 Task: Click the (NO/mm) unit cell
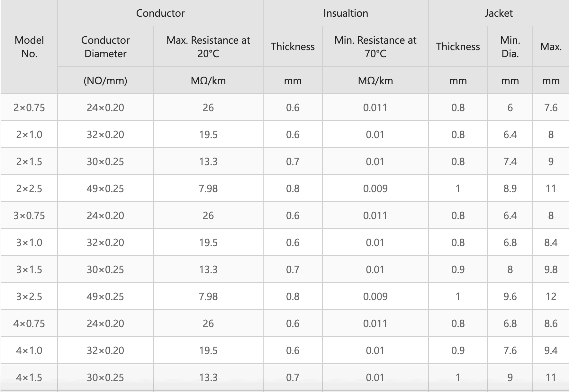click(x=105, y=80)
